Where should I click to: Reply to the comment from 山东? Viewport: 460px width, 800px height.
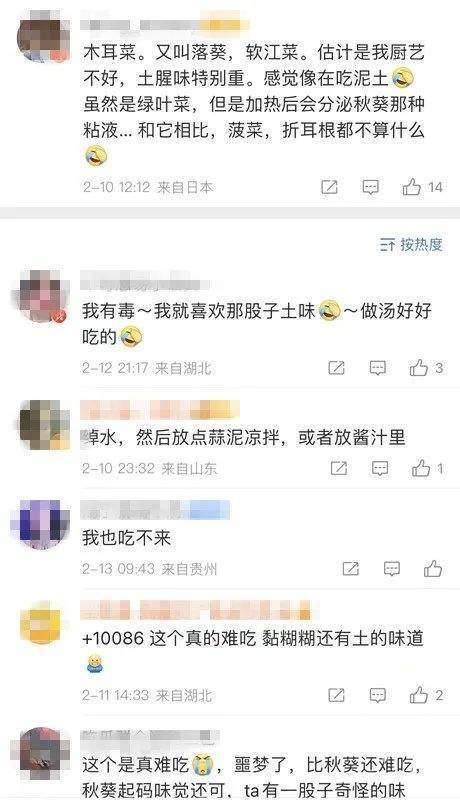pyautogui.click(x=380, y=468)
